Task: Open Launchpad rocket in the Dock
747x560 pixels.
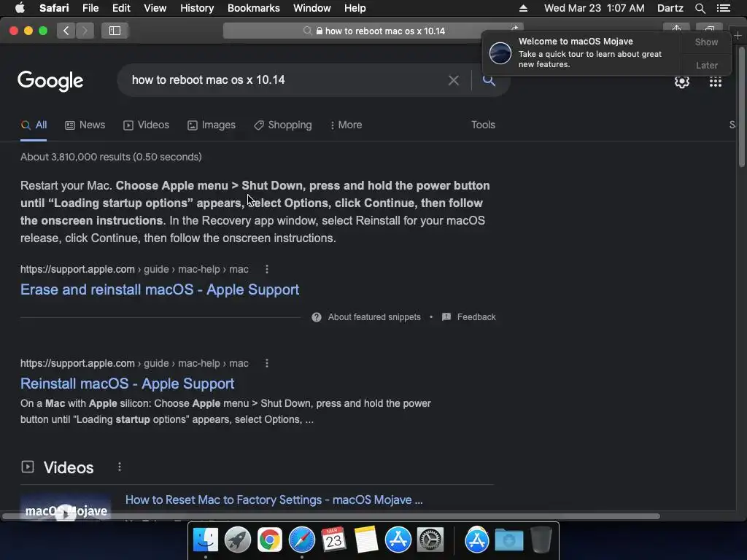Action: click(x=237, y=540)
